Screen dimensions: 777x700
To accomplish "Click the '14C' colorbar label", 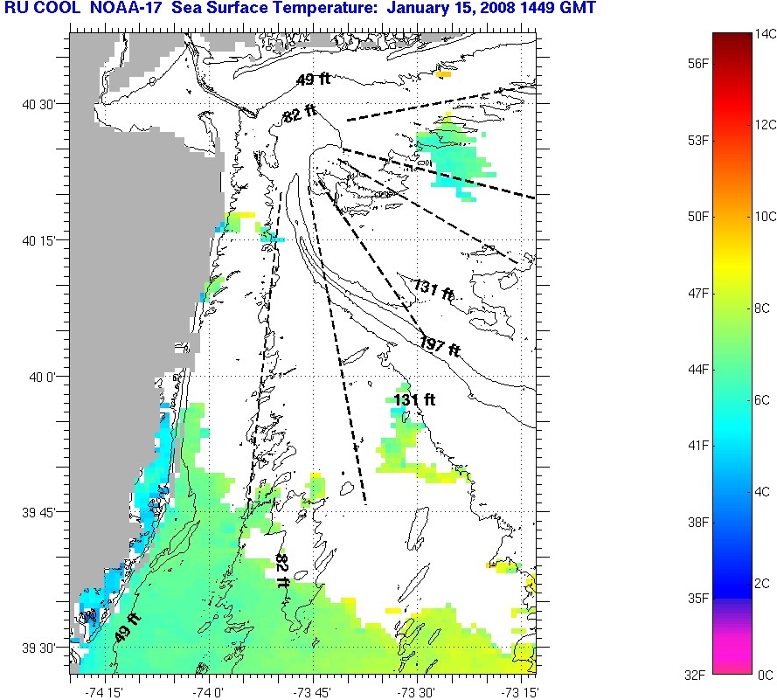I will 766,34.
